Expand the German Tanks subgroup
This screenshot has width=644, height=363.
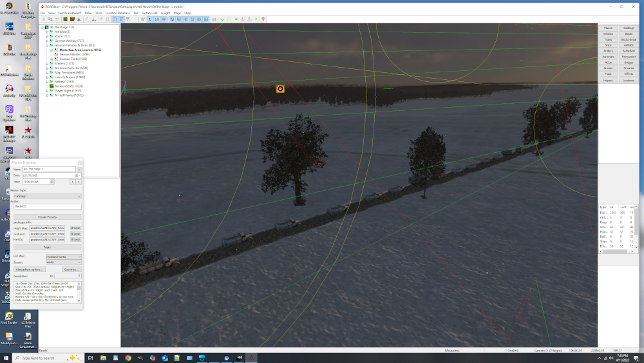click(52, 59)
